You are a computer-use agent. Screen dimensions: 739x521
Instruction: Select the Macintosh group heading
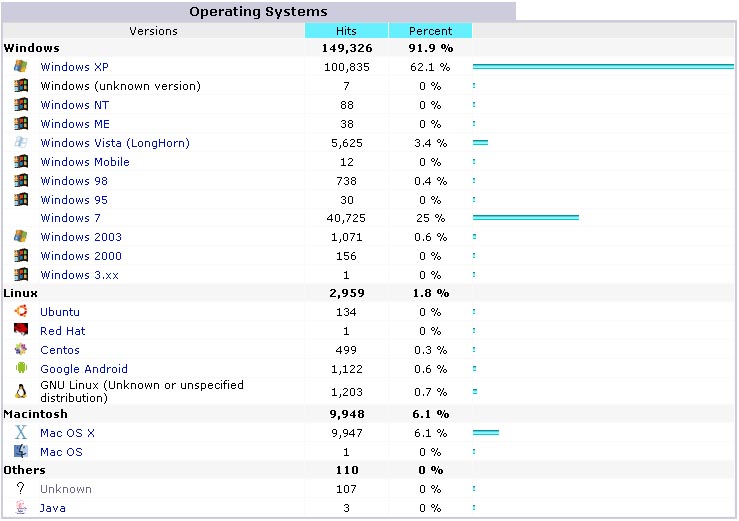point(35,414)
